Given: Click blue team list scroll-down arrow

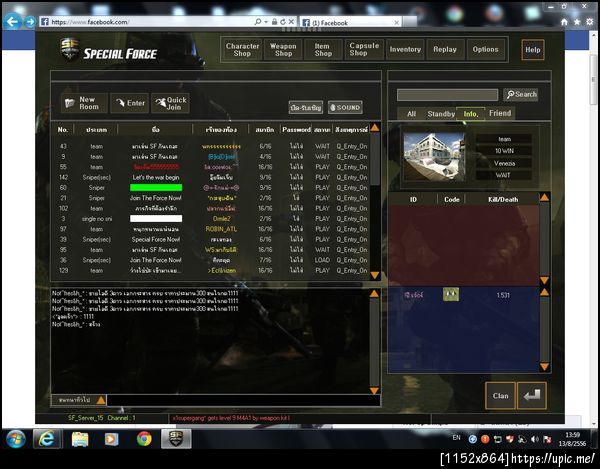Looking at the screenshot, I should pos(544,367).
